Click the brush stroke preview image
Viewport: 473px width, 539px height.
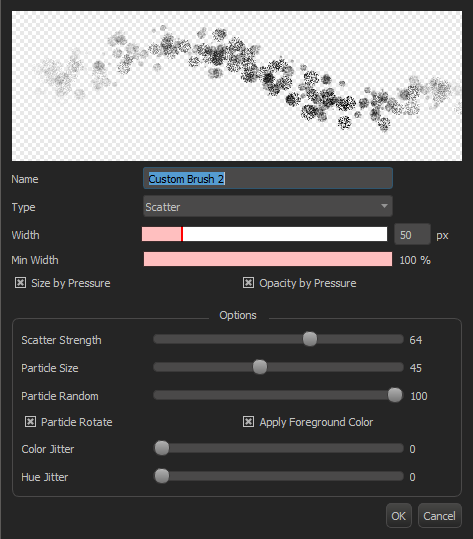[237, 86]
